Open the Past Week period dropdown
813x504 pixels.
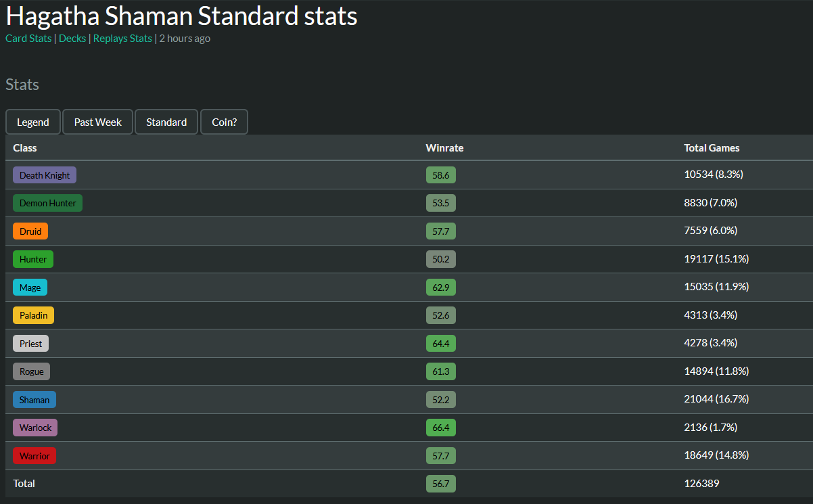point(98,122)
